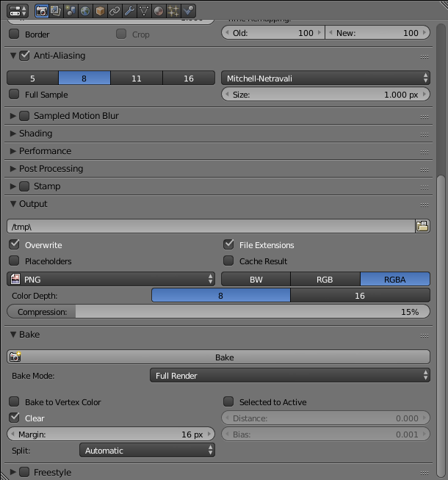
Task: Expand the Shading panel
Action: [13, 134]
